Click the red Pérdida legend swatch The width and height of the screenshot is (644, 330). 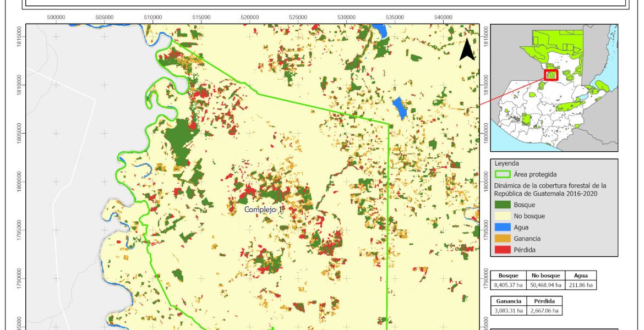pyautogui.click(x=501, y=249)
